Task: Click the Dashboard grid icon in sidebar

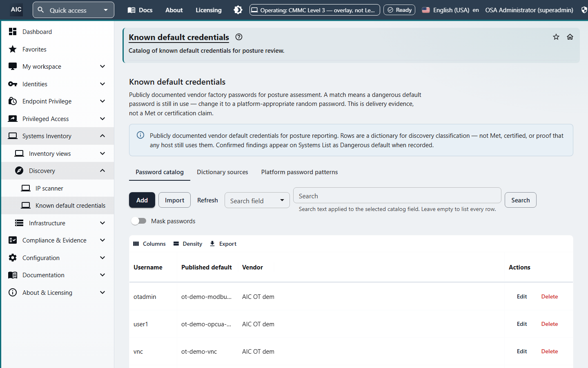Action: pos(13,31)
